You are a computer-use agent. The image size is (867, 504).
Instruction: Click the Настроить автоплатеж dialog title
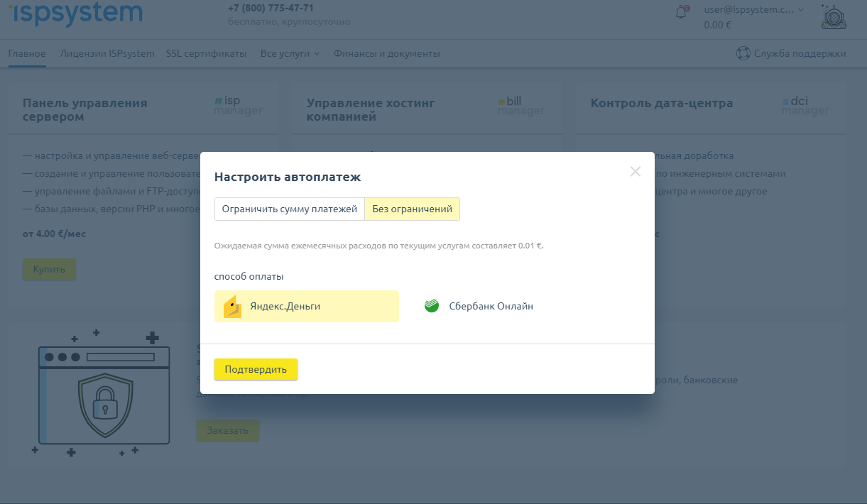pyautogui.click(x=288, y=177)
